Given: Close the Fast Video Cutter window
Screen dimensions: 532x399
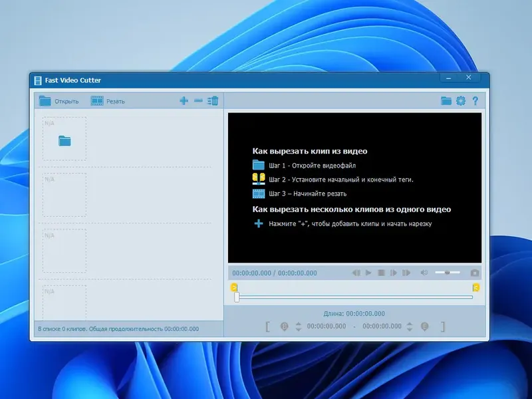Looking at the screenshot, I should 469,78.
